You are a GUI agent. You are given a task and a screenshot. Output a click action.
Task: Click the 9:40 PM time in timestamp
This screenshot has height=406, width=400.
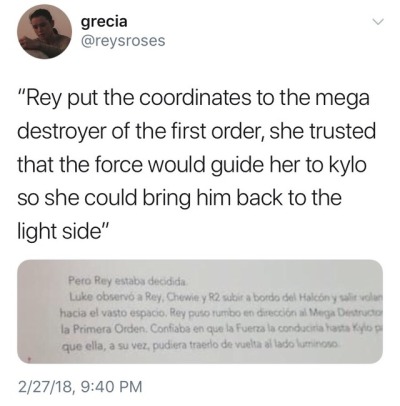pos(111,387)
